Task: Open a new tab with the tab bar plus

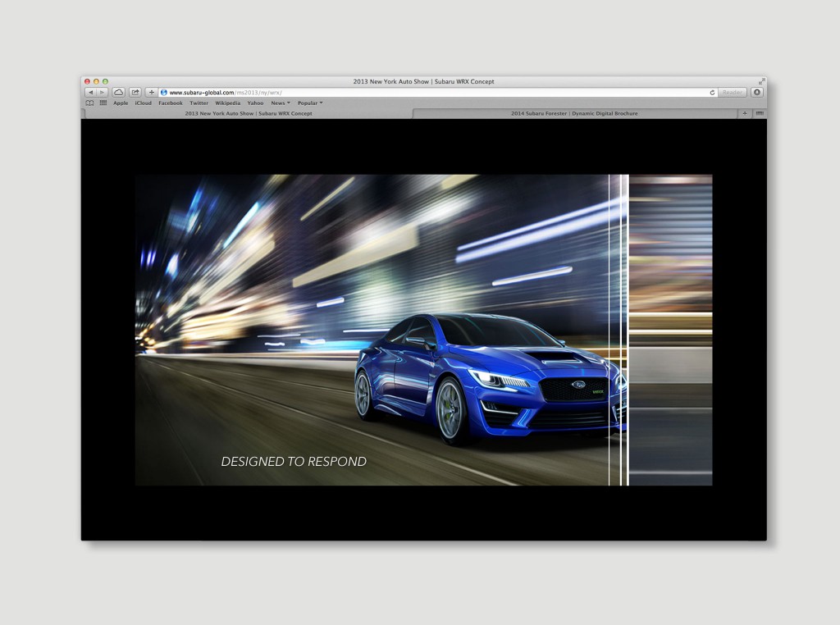Action: (745, 113)
